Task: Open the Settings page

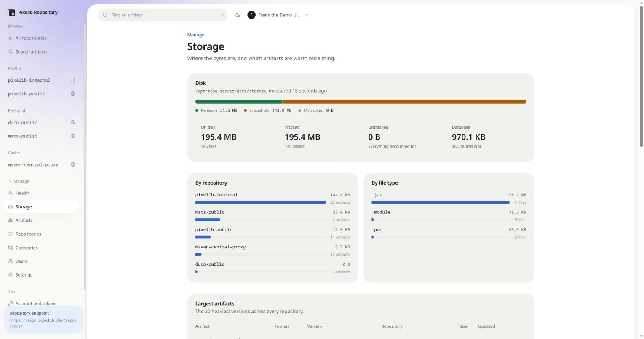Action: [x=42, y=275]
